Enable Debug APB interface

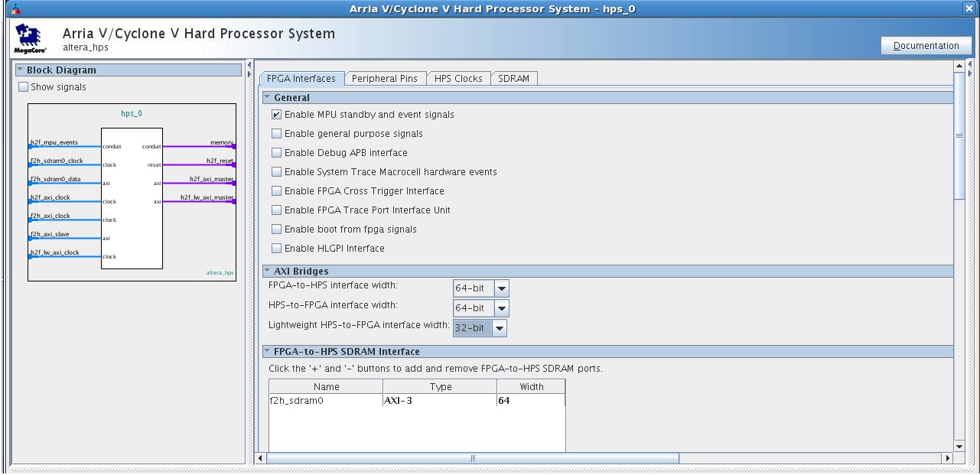tap(277, 153)
